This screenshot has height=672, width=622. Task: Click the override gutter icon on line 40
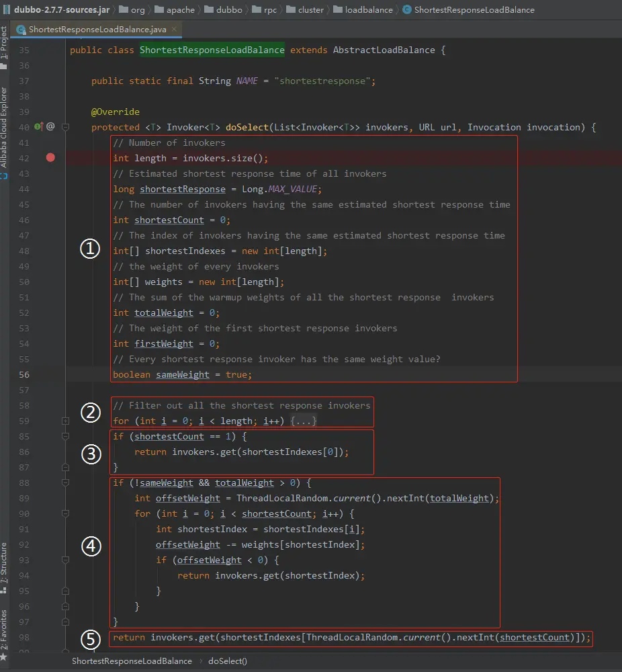pos(38,126)
